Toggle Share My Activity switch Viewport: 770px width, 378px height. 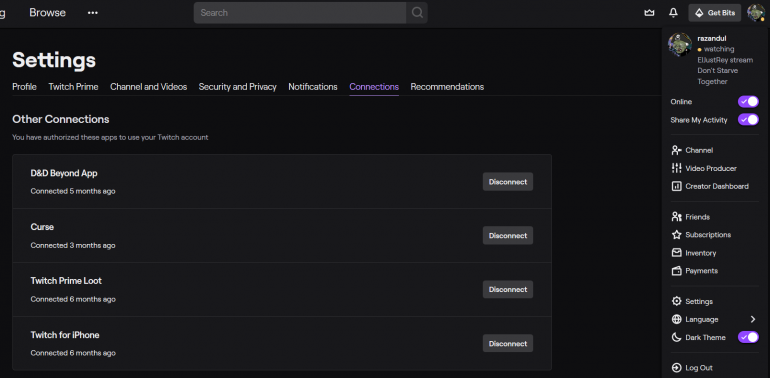748,120
